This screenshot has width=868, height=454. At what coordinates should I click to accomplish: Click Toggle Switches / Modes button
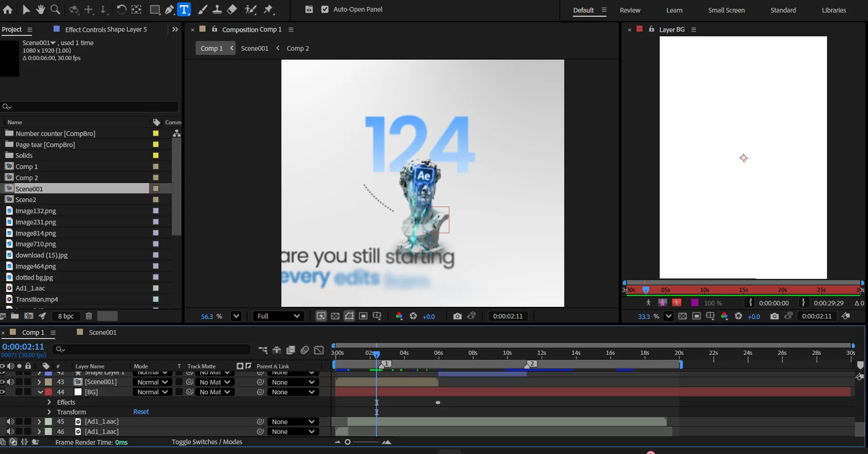[x=207, y=442]
